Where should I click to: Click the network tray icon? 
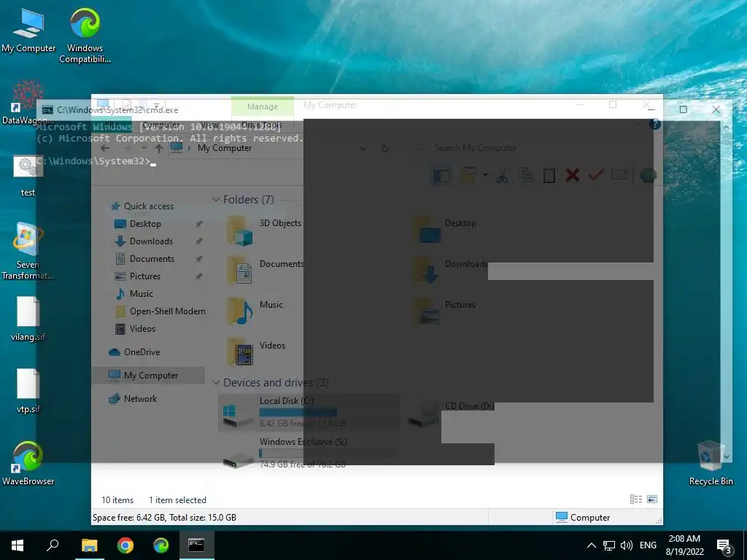coord(609,545)
